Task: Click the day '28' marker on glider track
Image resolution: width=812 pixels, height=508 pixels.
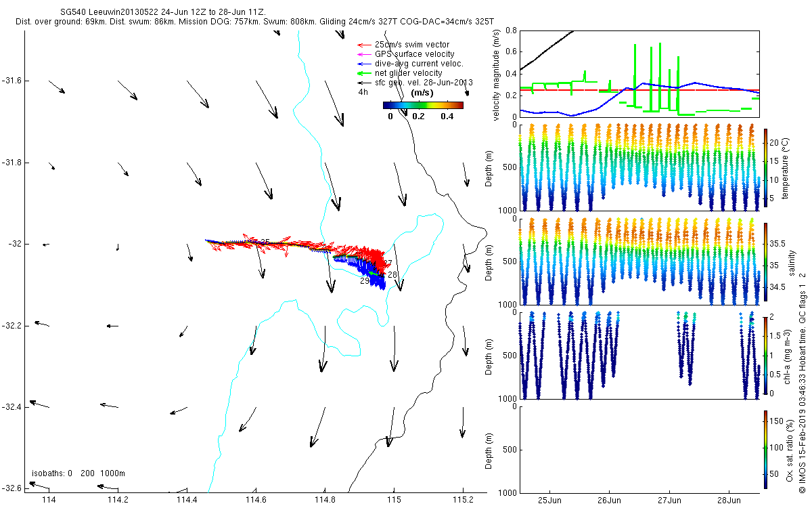Action: tap(392, 275)
